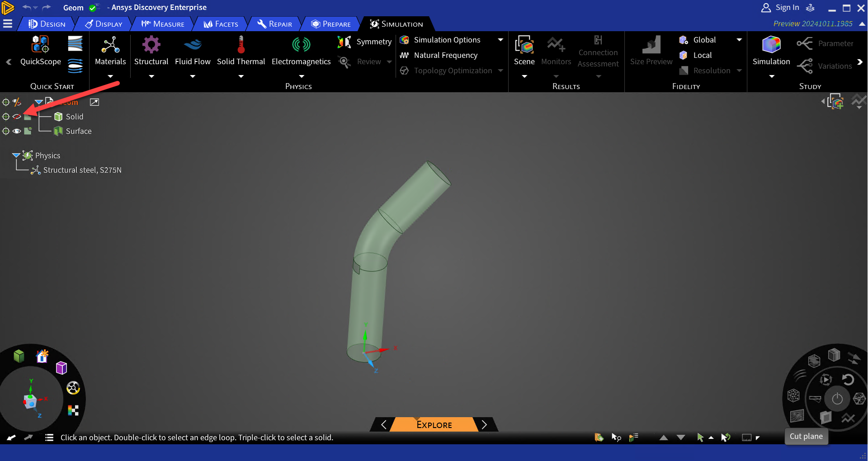Toggle the Solid body physics state icon
The height and width of the screenshot is (461, 868).
click(x=28, y=117)
